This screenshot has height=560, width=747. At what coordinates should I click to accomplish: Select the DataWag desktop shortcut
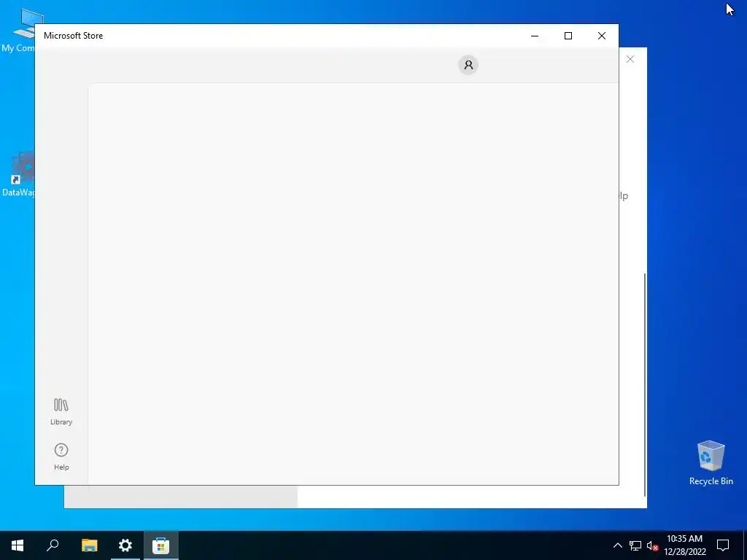pos(18,174)
